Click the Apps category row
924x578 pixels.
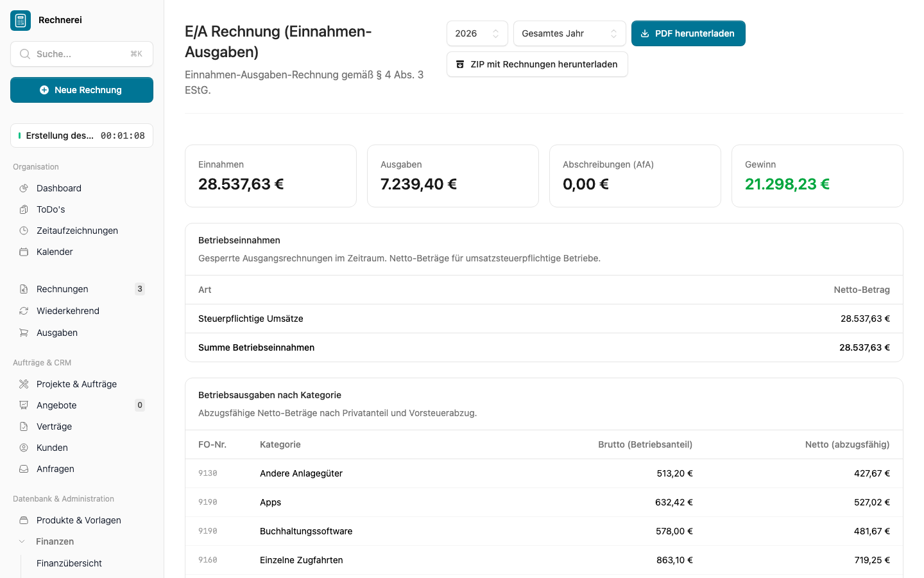544,502
